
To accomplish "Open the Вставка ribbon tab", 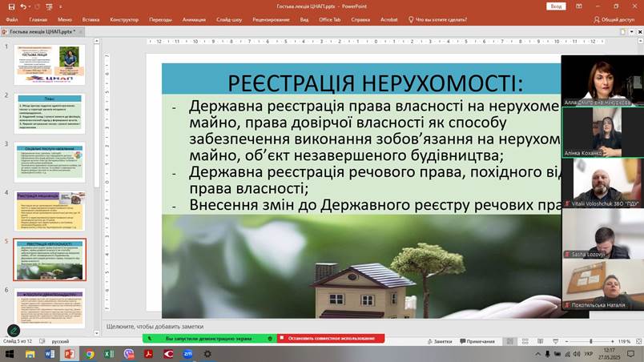I will pos(91,19).
